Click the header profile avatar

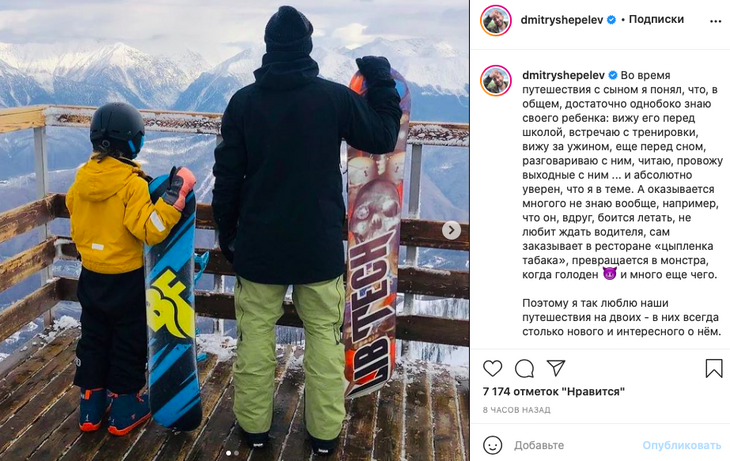click(x=496, y=20)
